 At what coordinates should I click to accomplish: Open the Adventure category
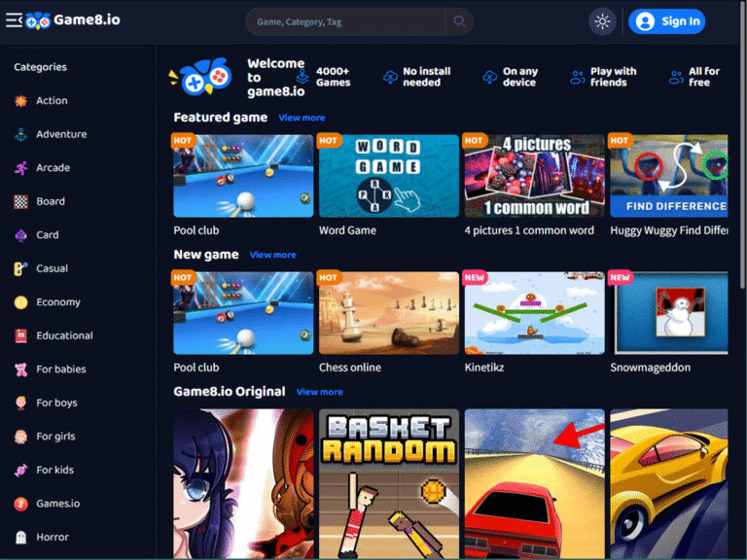61,134
